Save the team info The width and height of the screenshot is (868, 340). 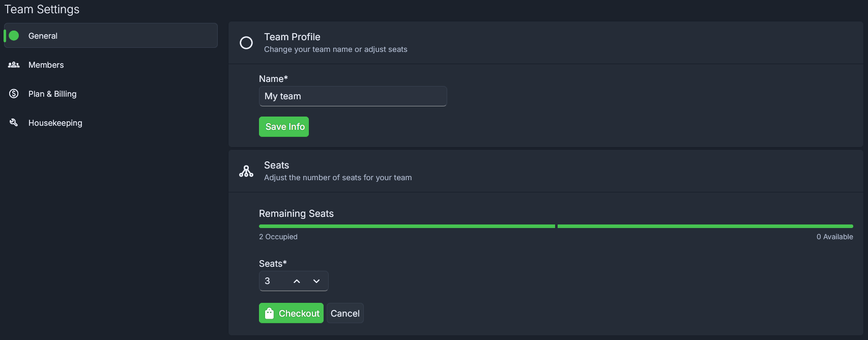coord(284,127)
